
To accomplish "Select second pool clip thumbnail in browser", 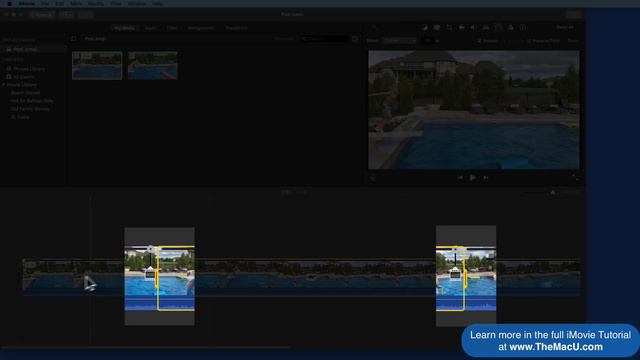I will point(153,65).
